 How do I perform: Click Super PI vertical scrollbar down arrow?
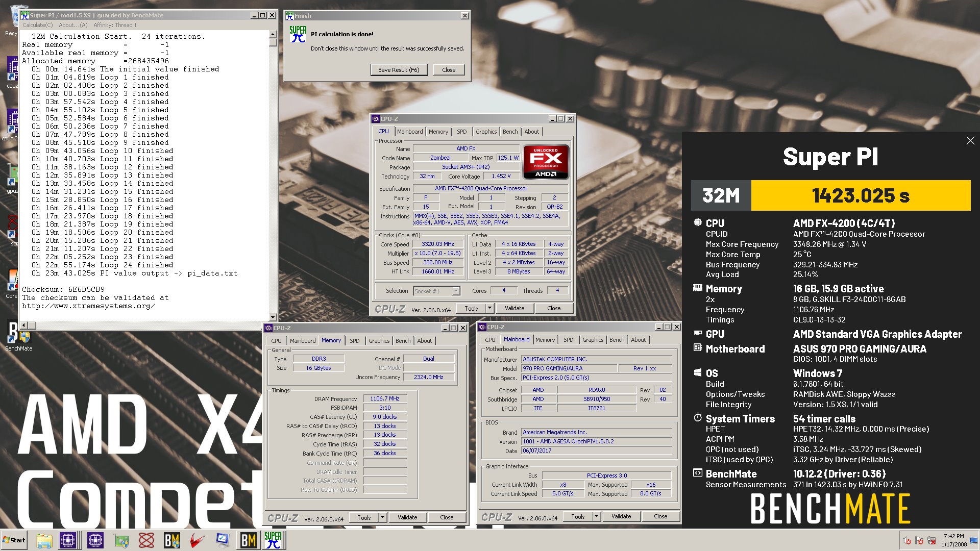pyautogui.click(x=273, y=317)
